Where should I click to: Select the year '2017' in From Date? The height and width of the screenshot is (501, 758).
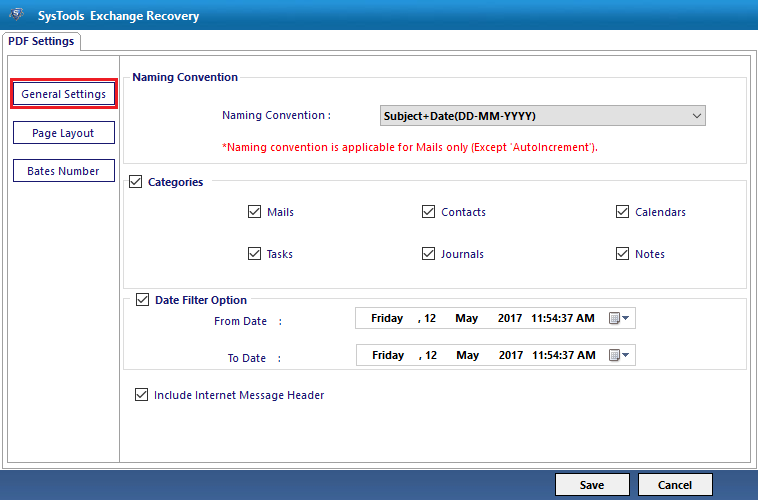510,318
